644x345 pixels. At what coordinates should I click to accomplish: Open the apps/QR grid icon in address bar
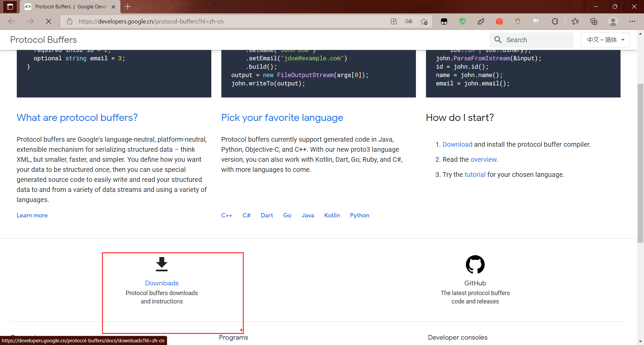coord(394,21)
